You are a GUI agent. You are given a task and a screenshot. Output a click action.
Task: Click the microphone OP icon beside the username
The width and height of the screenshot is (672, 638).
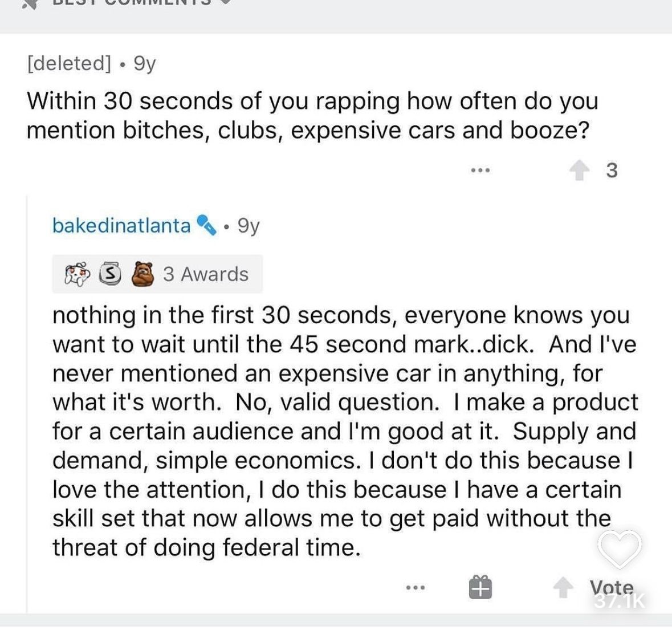click(x=206, y=225)
